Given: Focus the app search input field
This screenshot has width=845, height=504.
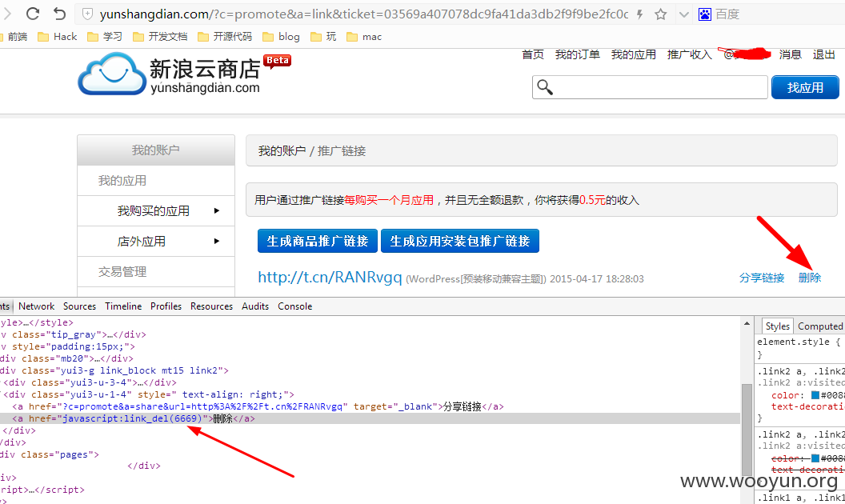Looking at the screenshot, I should 650,87.
